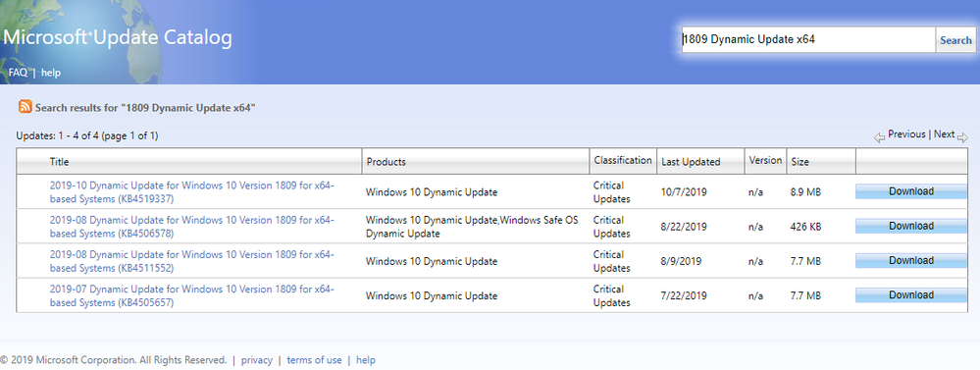Select the 8.9 MB size cell
The image size is (980, 370).
pyautogui.click(x=805, y=192)
